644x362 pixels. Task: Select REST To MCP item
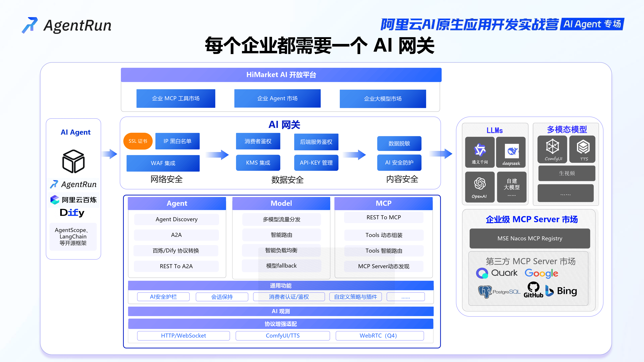[384, 217]
